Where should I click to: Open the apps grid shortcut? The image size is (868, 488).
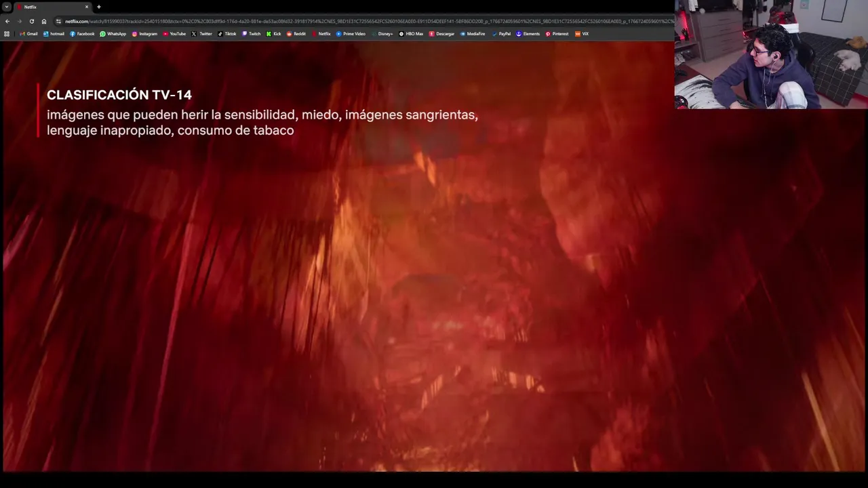7,34
